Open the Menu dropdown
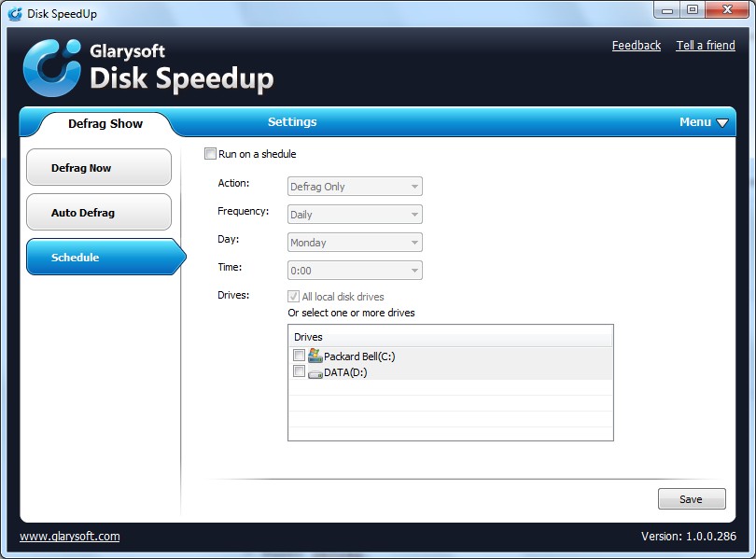The image size is (756, 559). tap(704, 122)
